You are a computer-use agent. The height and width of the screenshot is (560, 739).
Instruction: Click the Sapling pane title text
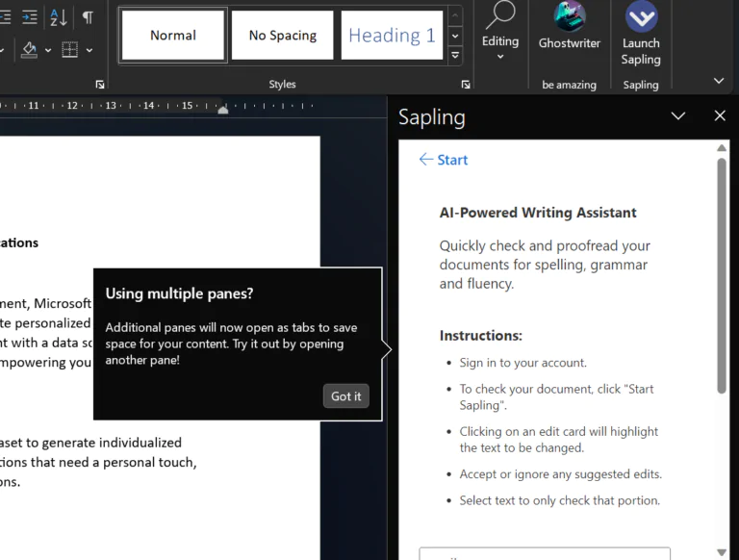click(x=432, y=117)
